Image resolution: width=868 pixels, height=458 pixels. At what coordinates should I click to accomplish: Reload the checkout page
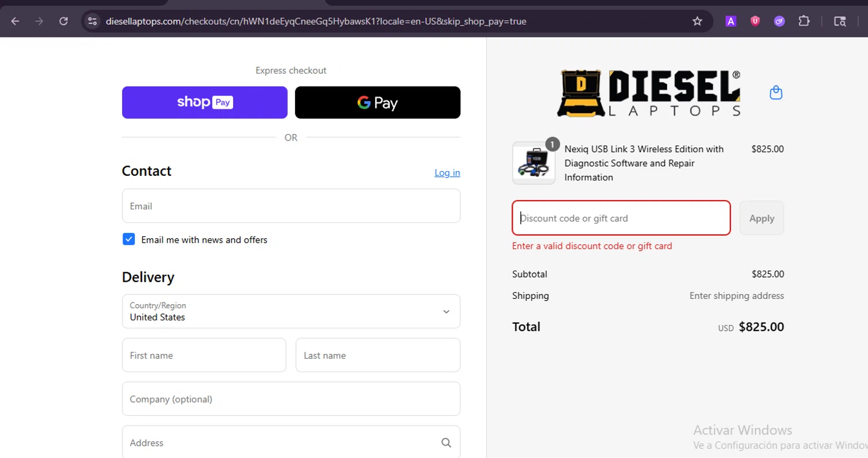pos(64,21)
